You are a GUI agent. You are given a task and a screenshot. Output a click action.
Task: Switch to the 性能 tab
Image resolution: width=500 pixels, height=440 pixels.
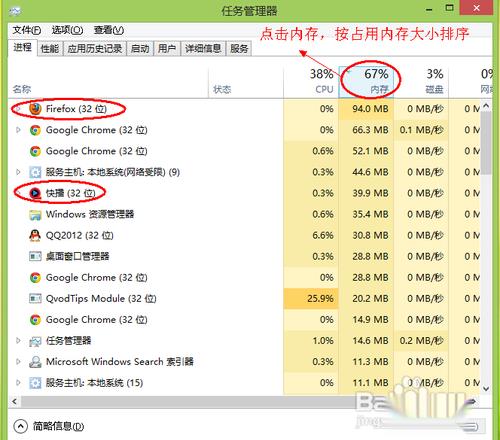[x=50, y=49]
